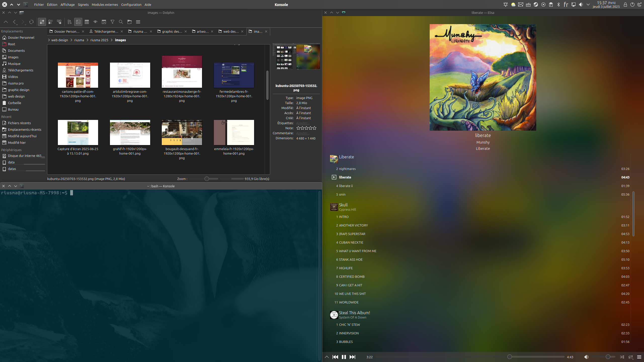Open the Elisa application menu
Viewport: 644px width, 362px height.
tap(639, 357)
